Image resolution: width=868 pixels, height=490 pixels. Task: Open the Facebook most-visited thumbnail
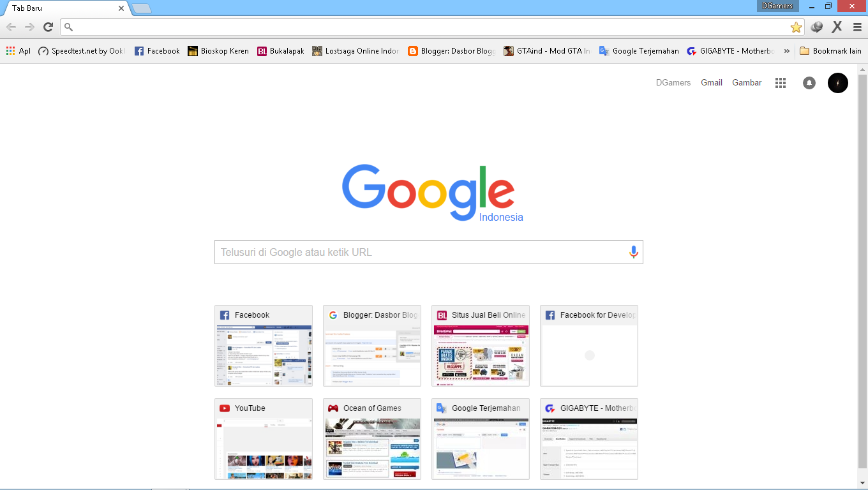pos(264,346)
